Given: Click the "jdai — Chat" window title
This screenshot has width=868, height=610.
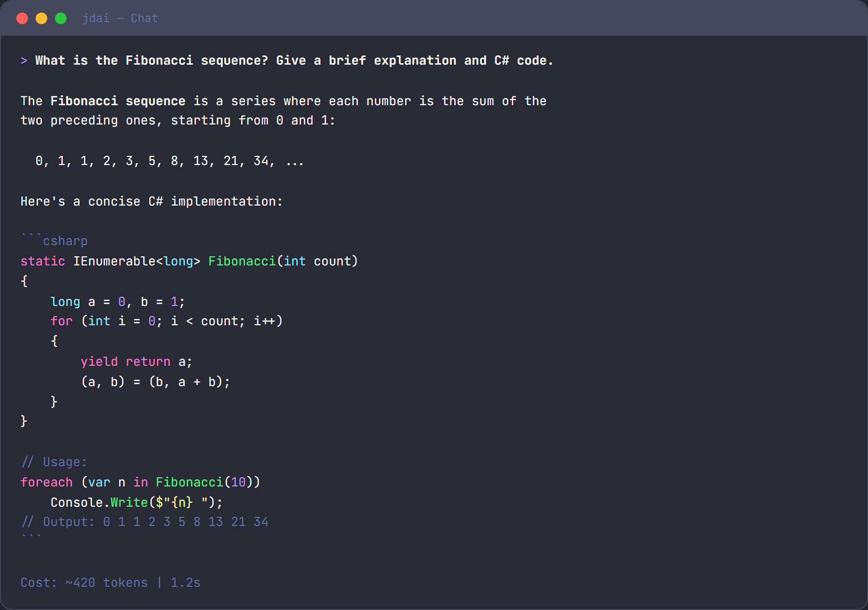Looking at the screenshot, I should pyautogui.click(x=120, y=18).
